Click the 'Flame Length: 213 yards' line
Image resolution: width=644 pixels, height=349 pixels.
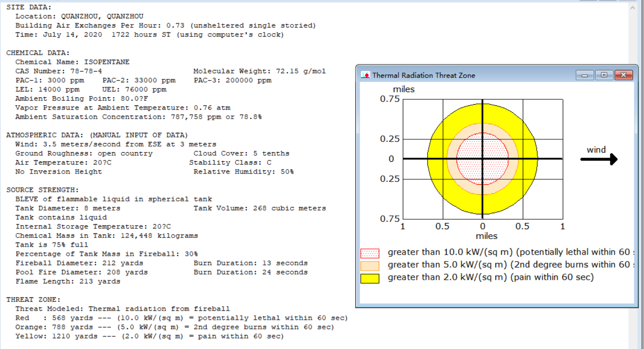tap(68, 281)
